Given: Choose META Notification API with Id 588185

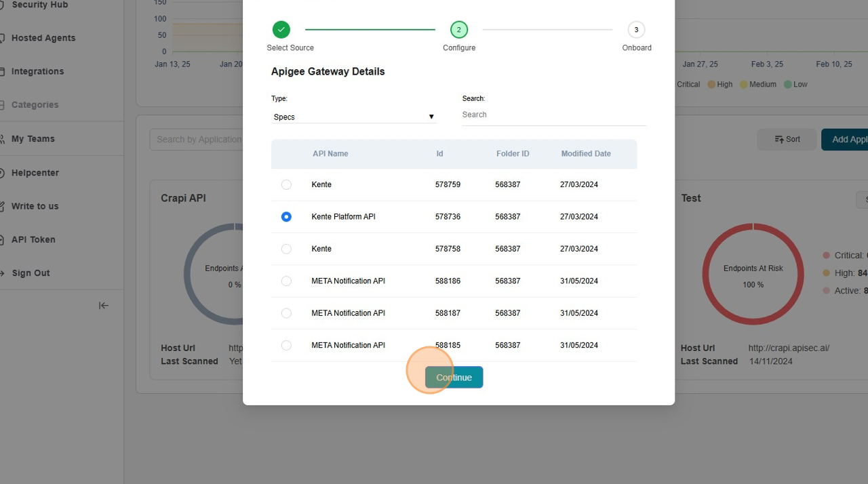Looking at the screenshot, I should pos(286,346).
